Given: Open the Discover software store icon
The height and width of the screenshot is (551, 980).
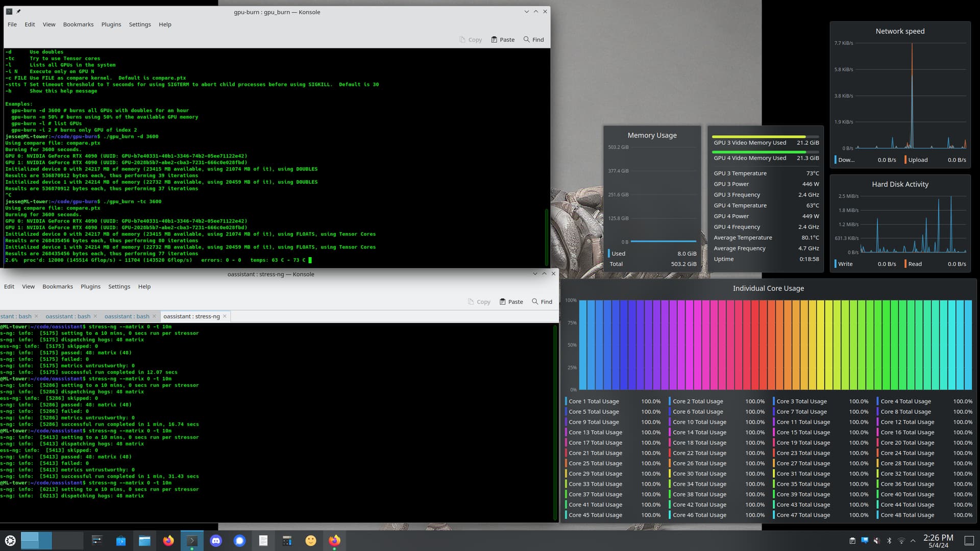Looking at the screenshot, I should [x=121, y=541].
